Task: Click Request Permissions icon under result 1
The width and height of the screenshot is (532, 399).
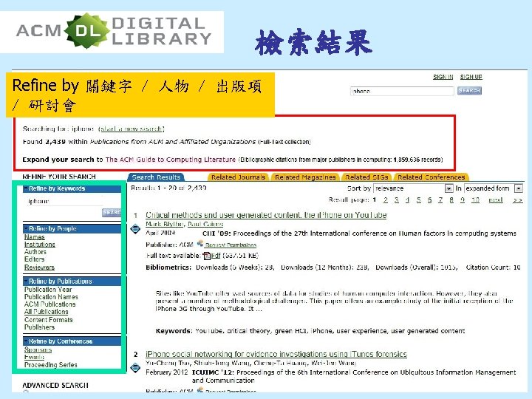Action: [x=200, y=244]
